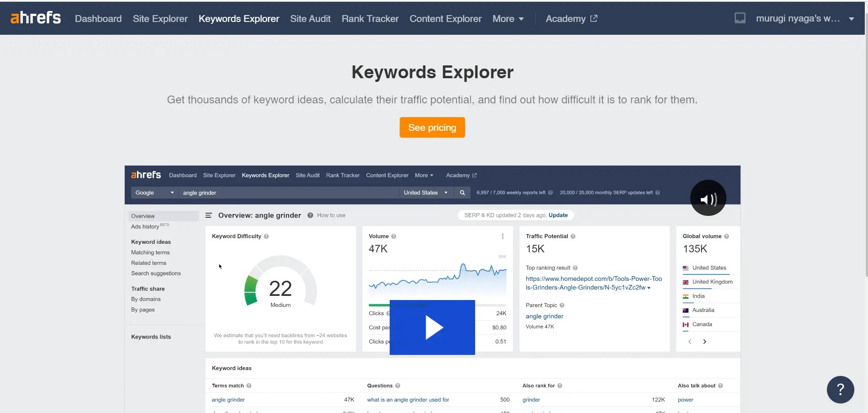Open the Volume card three-dot options menu

tap(503, 236)
